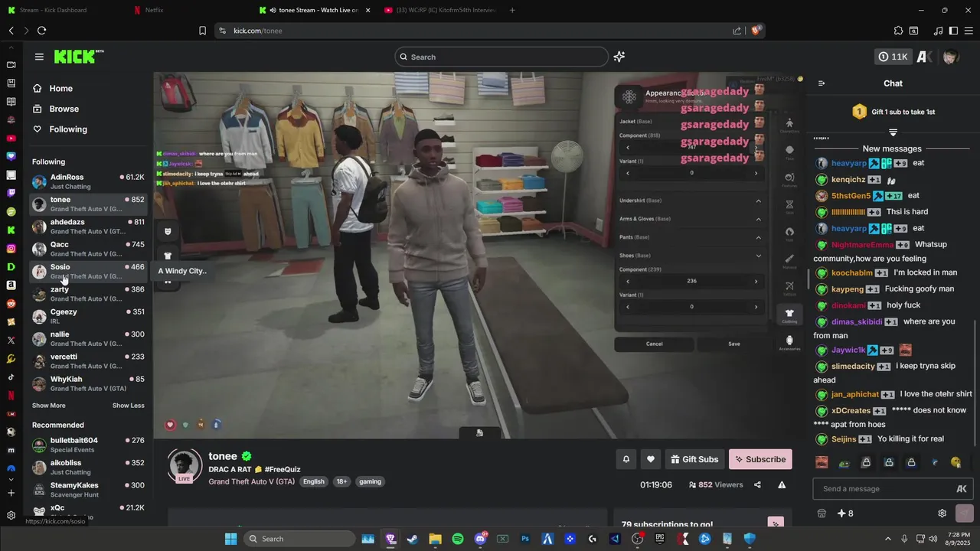
Task: Open the user profile avatar menu
Action: tap(950, 57)
